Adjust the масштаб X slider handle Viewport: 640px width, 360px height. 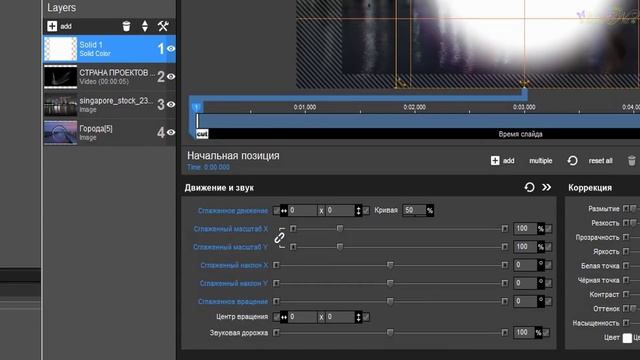340,229
